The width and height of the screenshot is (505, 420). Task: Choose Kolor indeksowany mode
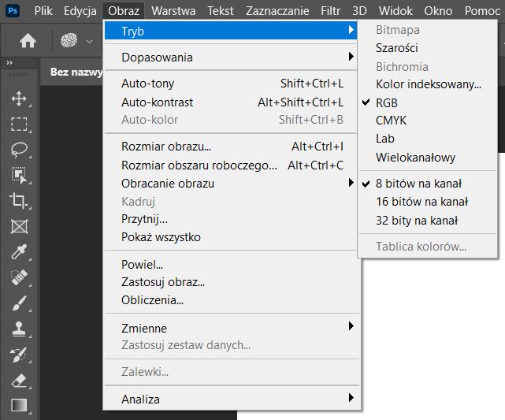tap(428, 84)
